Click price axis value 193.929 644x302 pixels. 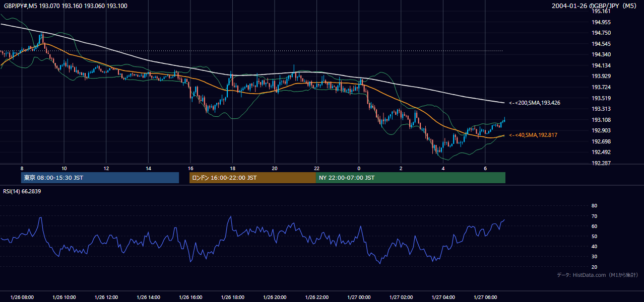601,76
